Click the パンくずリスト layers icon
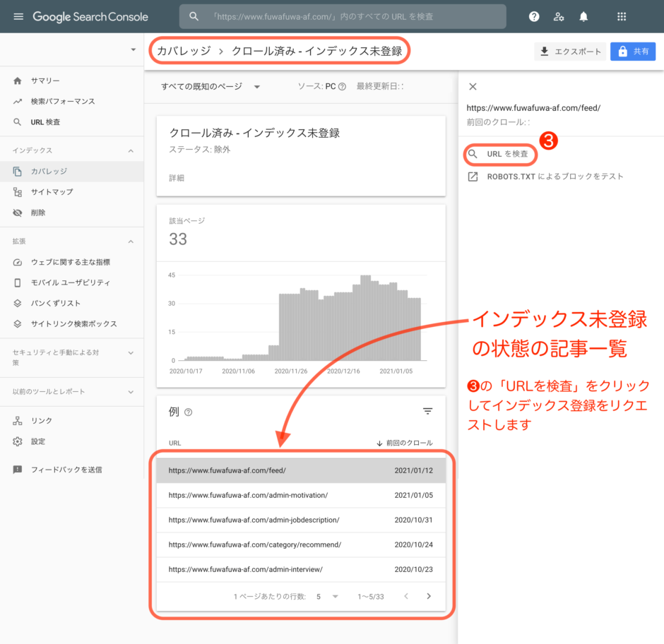The image size is (664, 644). point(18,303)
